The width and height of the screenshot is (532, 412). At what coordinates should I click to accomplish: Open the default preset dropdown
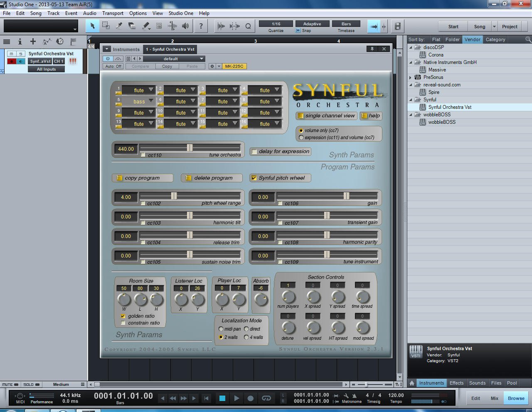(173, 59)
